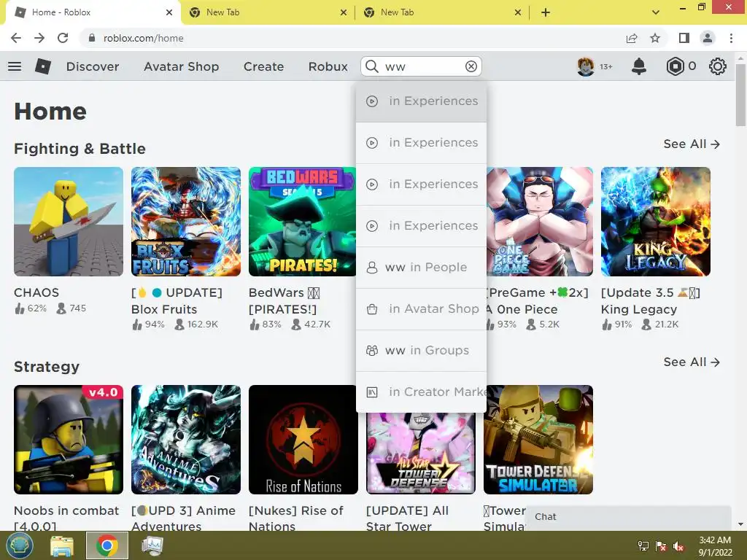
Task: Reload the Roblox page
Action: pyautogui.click(x=63, y=38)
